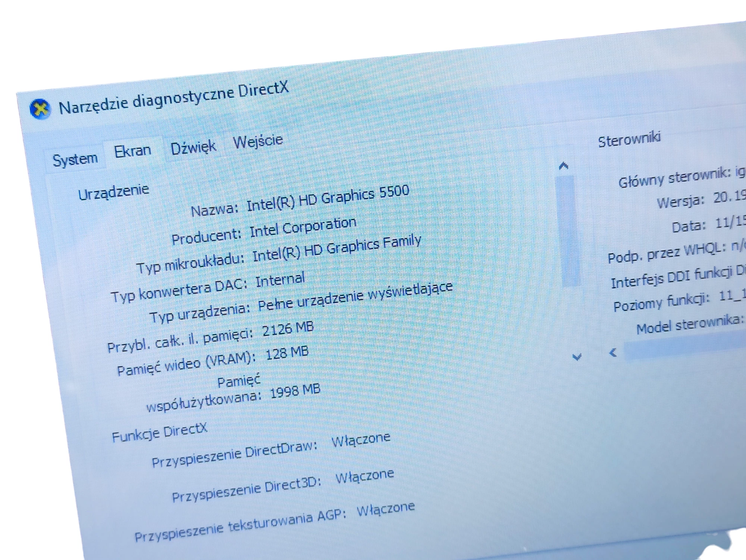Click the DirectX diagnostic tool title icon
The width and height of the screenshot is (746, 560).
tap(40, 109)
